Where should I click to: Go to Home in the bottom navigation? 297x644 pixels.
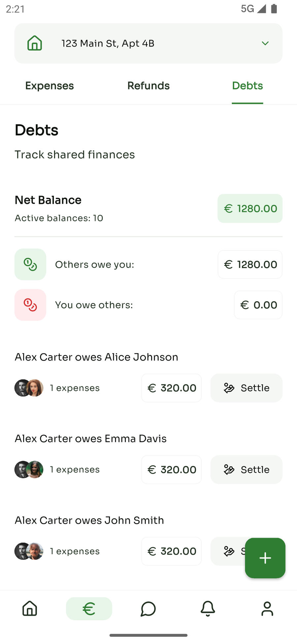30,609
